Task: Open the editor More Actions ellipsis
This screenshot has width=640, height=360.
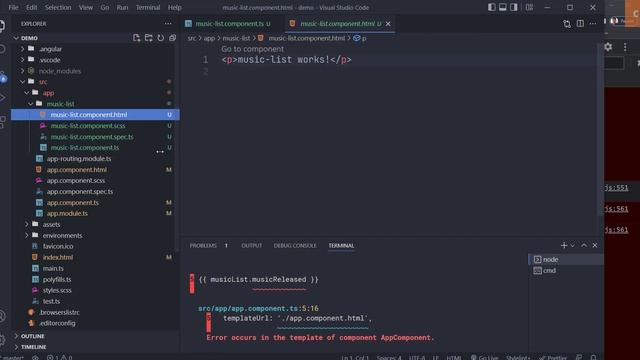Action: (593, 24)
